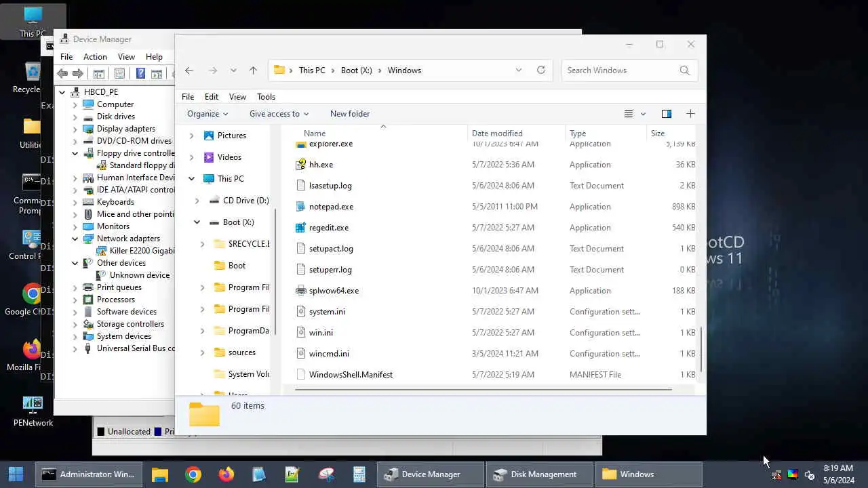The image size is (868, 488).
Task: Select regedit.exe file
Action: click(x=328, y=228)
